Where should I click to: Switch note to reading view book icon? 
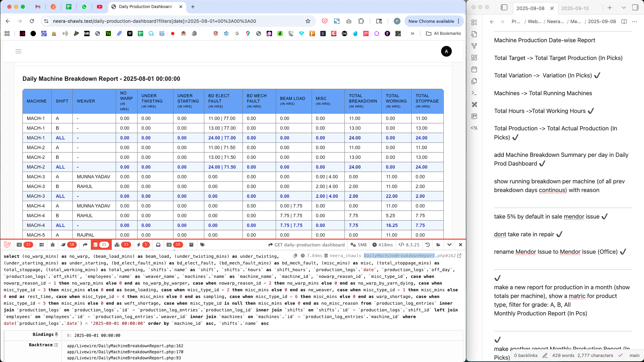click(x=624, y=21)
